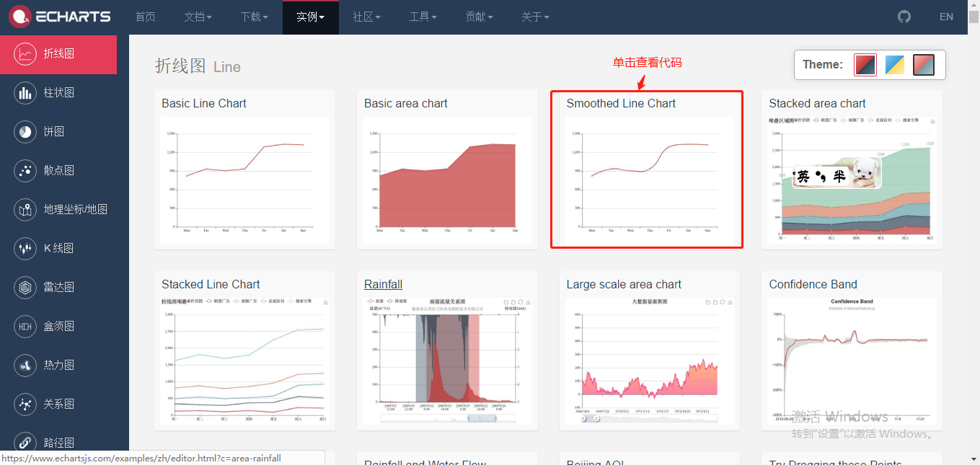980x465 pixels.
Task: Select the 柱状图 bar chart category
Action: (x=58, y=92)
